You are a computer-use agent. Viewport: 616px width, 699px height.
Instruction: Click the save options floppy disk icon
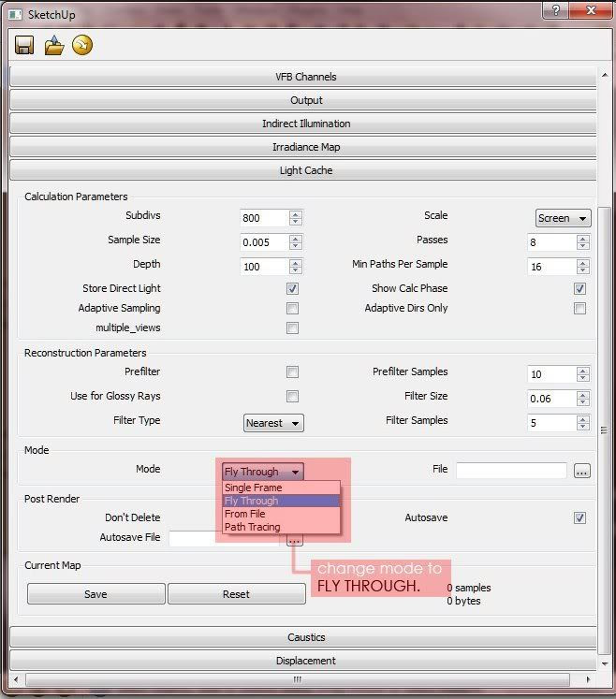[24, 45]
